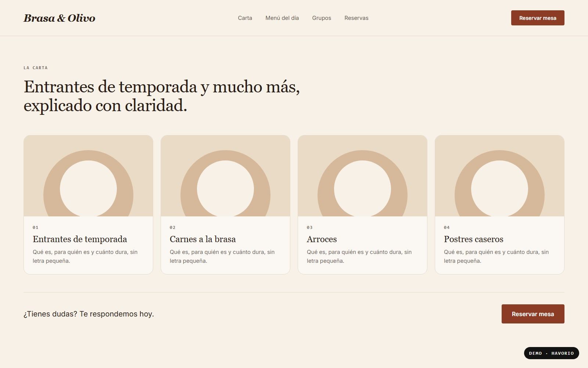Screen dimensions: 588x368
Task: Click the 02 card number label
Action: [x=173, y=227]
